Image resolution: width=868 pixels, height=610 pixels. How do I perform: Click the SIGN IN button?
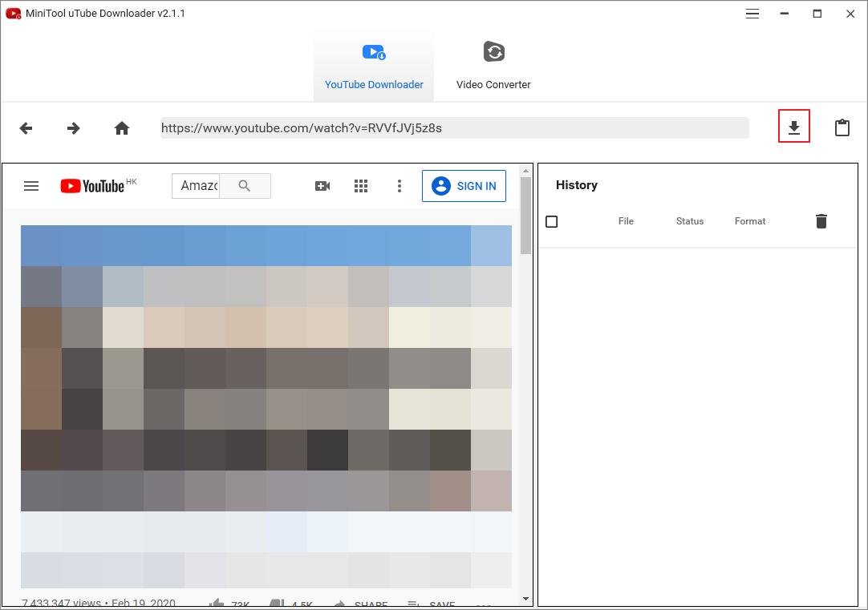464,186
